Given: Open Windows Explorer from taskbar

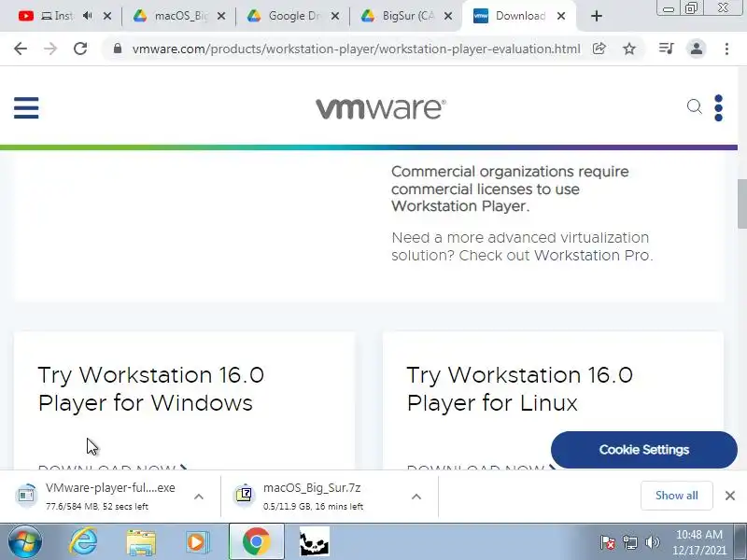Looking at the screenshot, I should (141, 542).
